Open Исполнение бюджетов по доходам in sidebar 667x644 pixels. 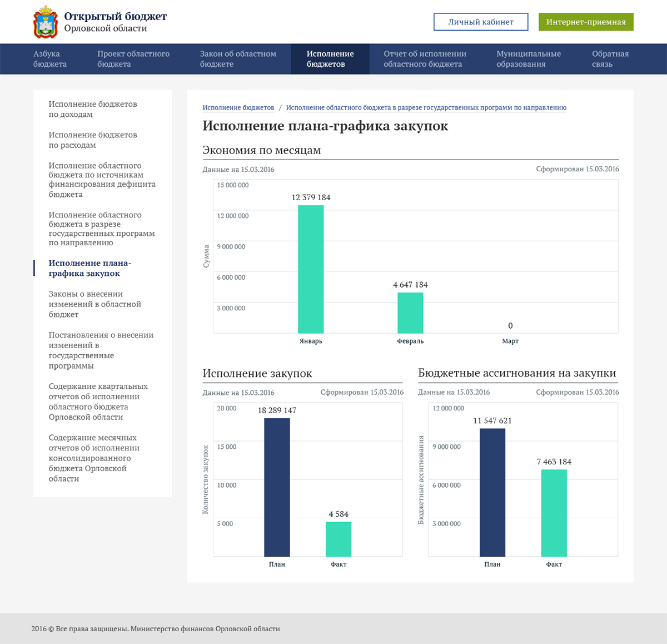[x=92, y=109]
